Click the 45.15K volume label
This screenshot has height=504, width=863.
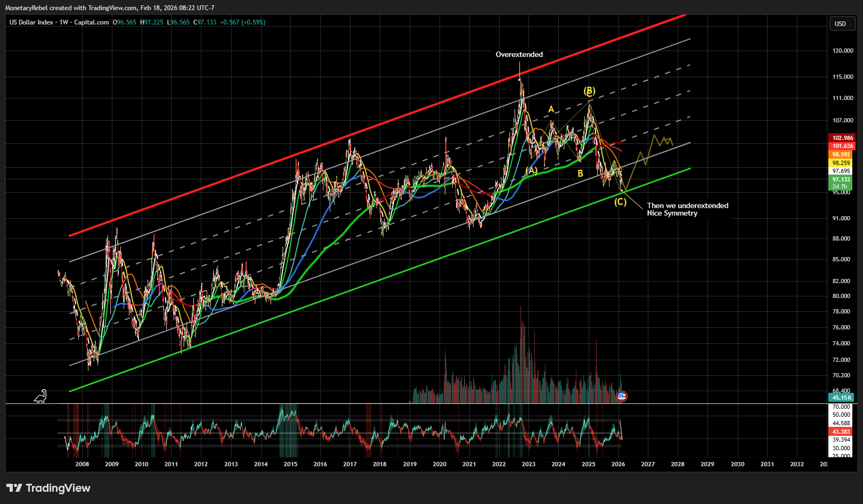[x=842, y=398]
